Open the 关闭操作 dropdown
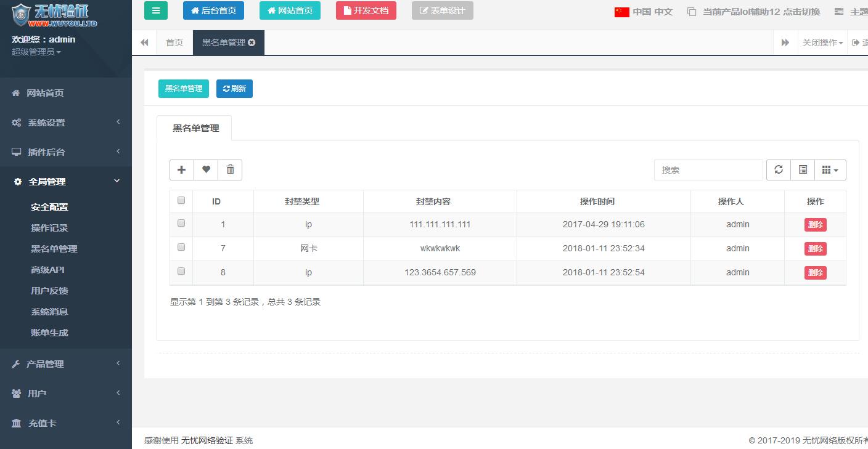The image size is (868, 449). click(x=822, y=42)
